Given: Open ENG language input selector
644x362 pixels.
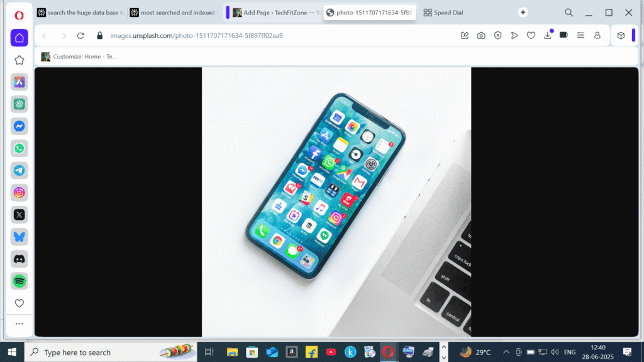Looking at the screenshot, I should (x=570, y=352).
